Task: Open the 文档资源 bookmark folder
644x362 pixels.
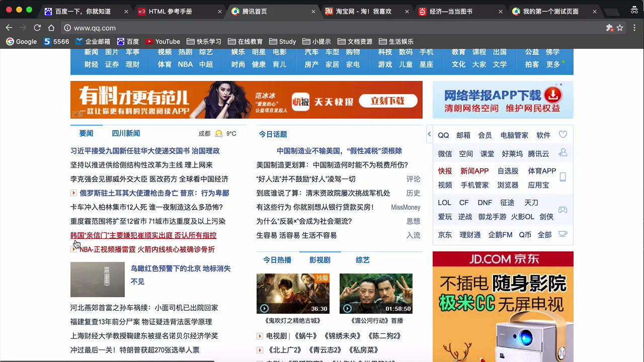Action: 355,42
